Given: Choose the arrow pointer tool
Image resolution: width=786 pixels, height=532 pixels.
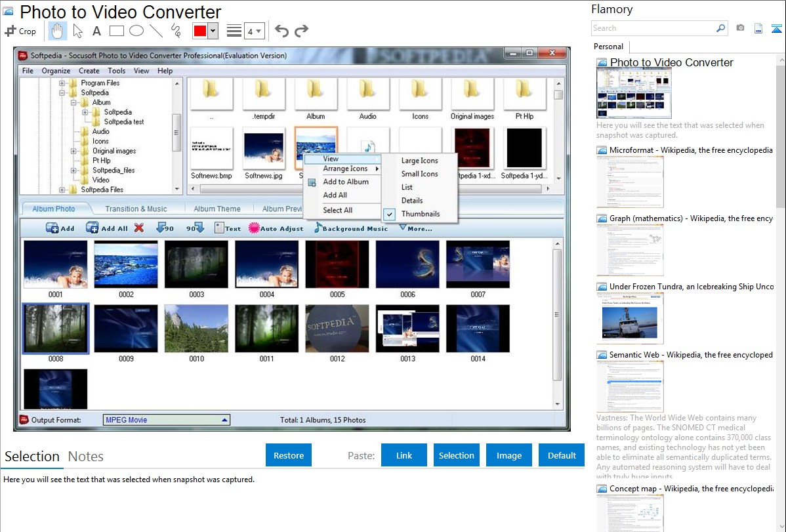Looking at the screenshot, I should [x=77, y=31].
